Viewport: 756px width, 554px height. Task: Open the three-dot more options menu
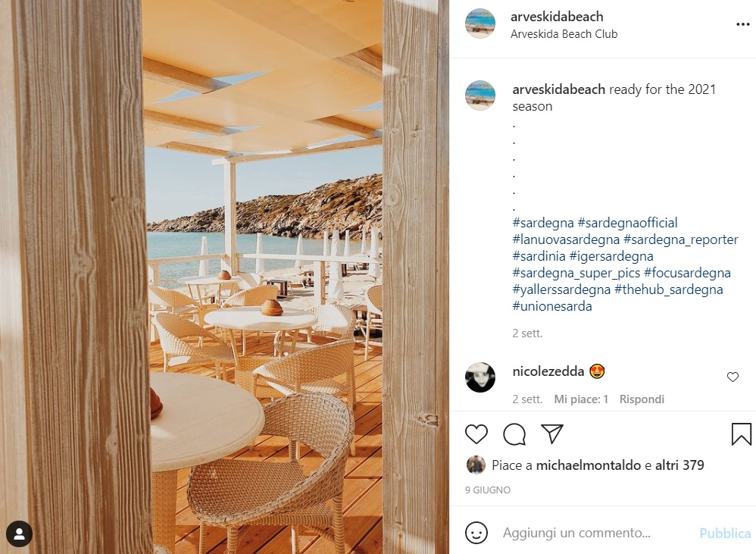point(742,24)
